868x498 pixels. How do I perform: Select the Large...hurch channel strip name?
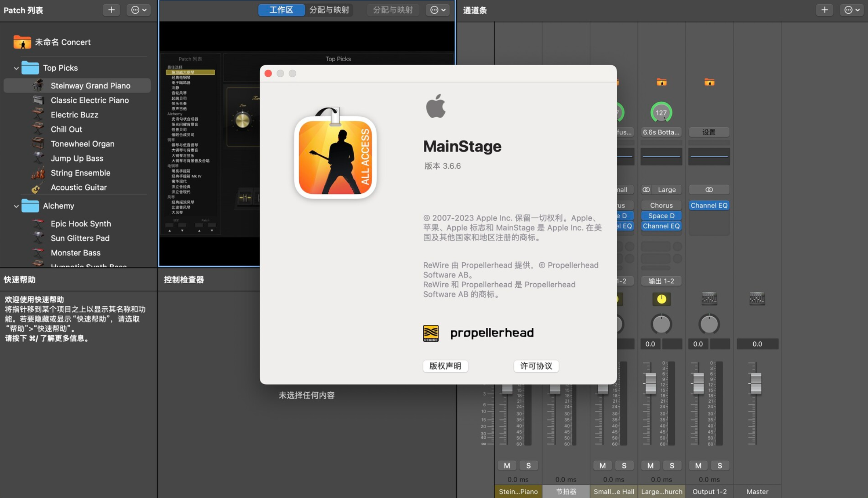661,492
